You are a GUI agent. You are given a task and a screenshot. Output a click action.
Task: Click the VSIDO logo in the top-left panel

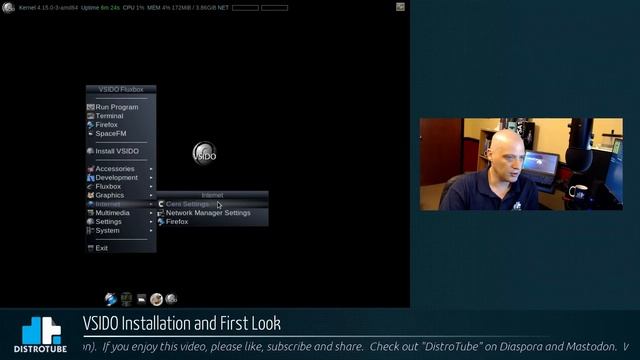click(8, 7)
